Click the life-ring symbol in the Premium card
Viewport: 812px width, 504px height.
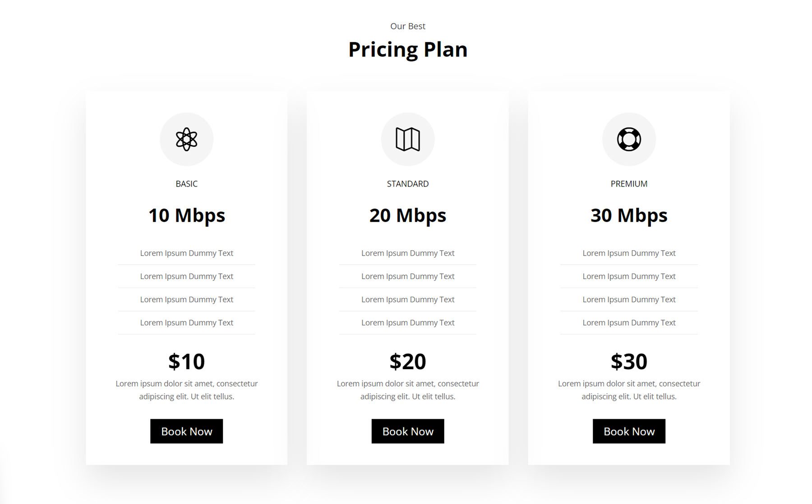coord(629,139)
